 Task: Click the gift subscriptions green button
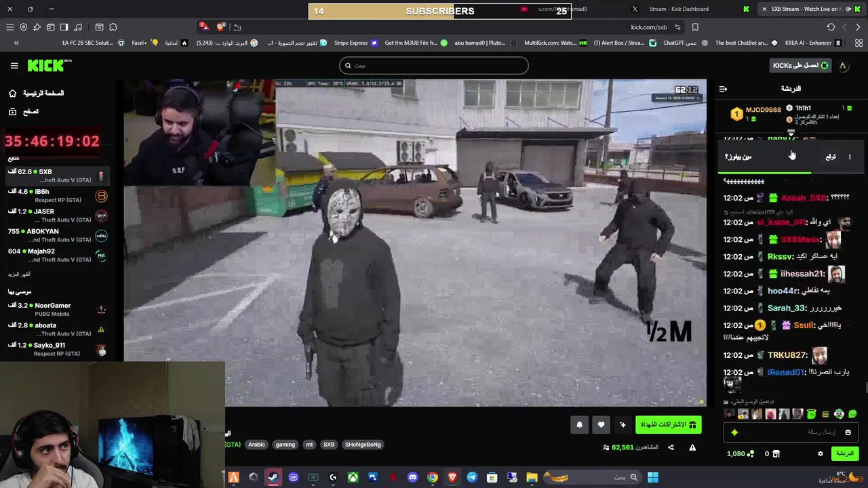(668, 424)
